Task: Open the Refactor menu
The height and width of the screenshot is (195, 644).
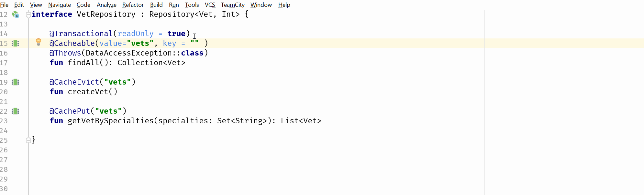Action: (133, 5)
